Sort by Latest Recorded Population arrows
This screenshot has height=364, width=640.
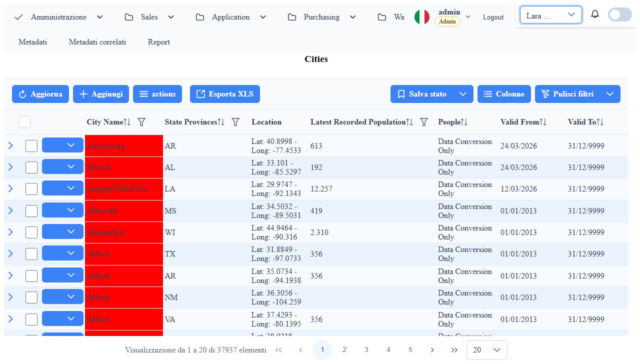point(410,122)
